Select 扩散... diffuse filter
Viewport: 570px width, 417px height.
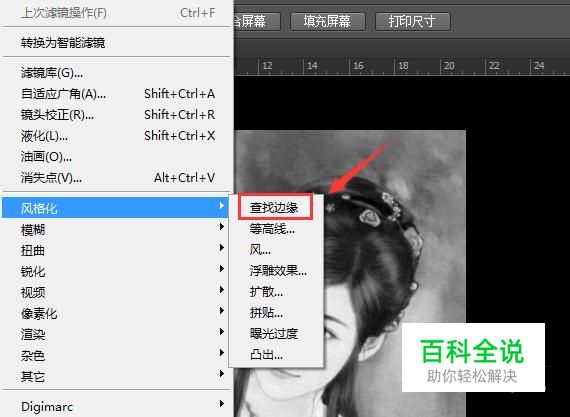coord(276,292)
